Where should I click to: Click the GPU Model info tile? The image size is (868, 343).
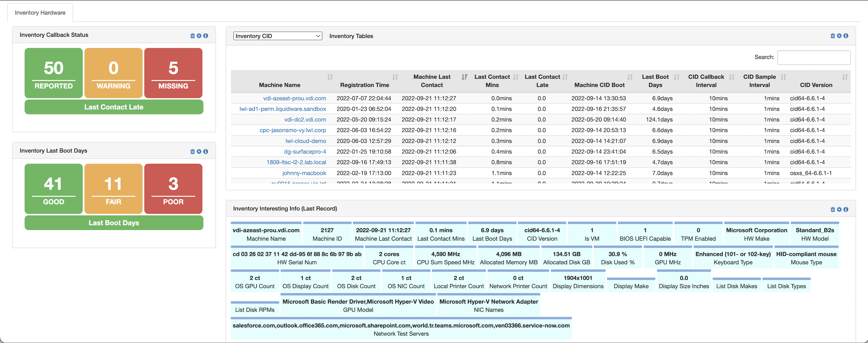[x=358, y=304]
